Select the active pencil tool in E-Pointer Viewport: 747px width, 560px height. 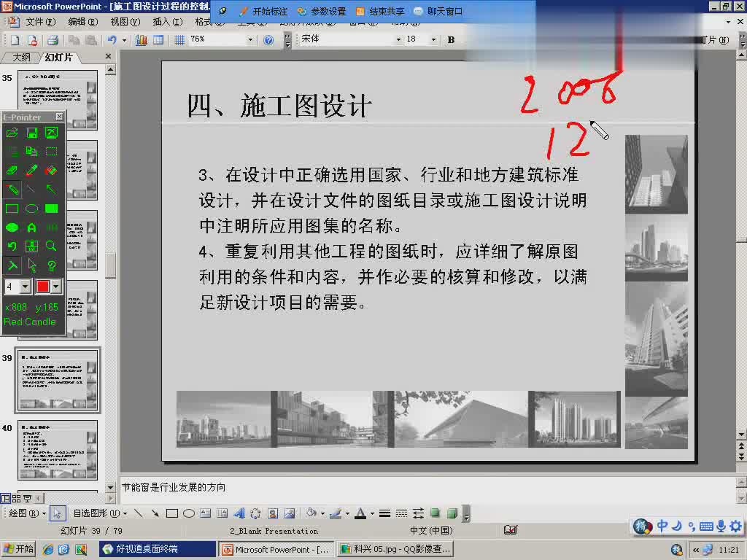coord(12,190)
